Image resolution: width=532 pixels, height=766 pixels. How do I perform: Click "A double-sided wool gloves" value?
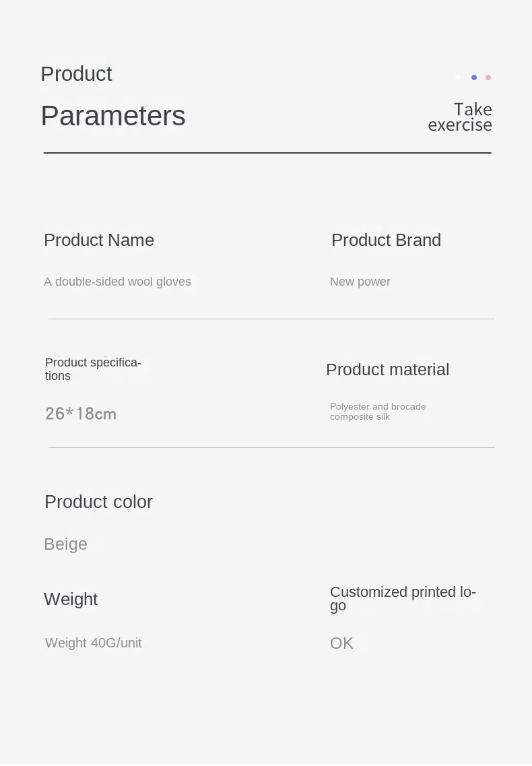[117, 282]
